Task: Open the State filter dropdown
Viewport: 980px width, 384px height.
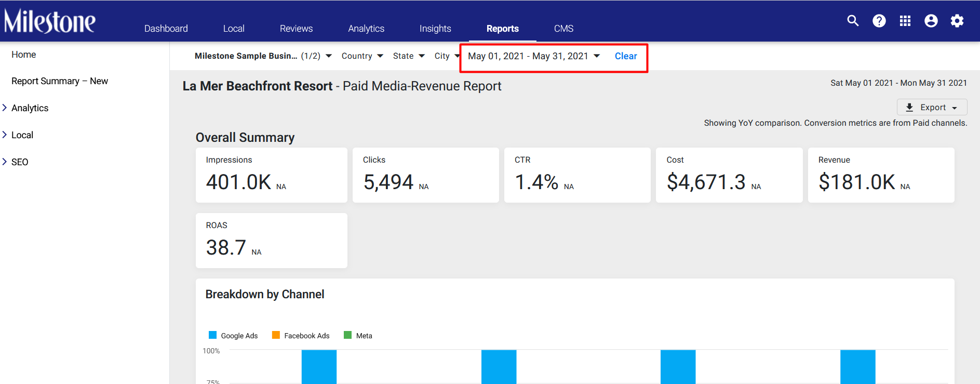Action: point(409,56)
